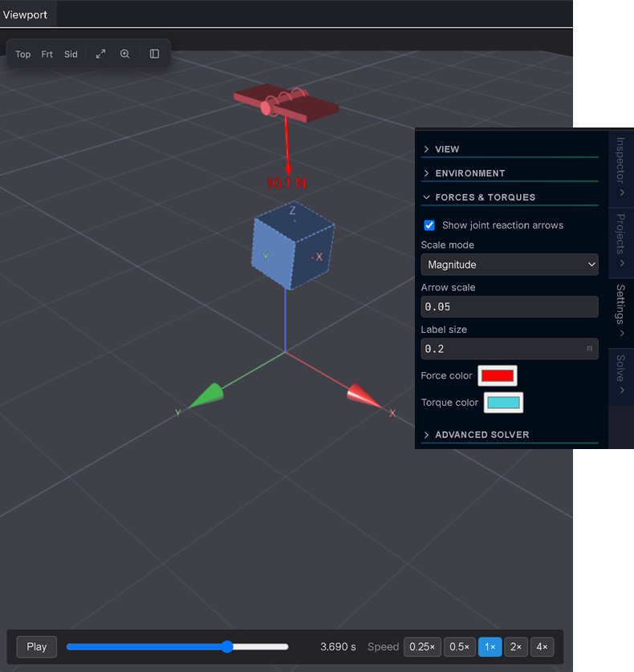634x672 pixels.
Task: Click the green Y axis arrow cone
Action: pos(206,395)
